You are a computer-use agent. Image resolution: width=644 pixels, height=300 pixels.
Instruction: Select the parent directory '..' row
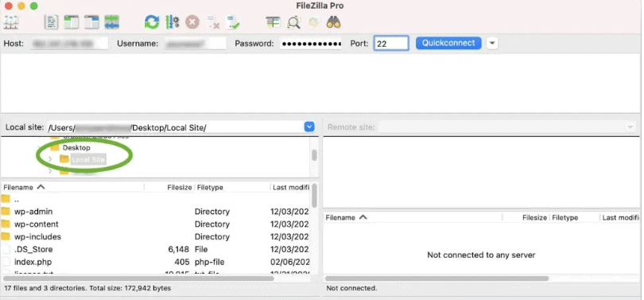pyautogui.click(x=155, y=199)
